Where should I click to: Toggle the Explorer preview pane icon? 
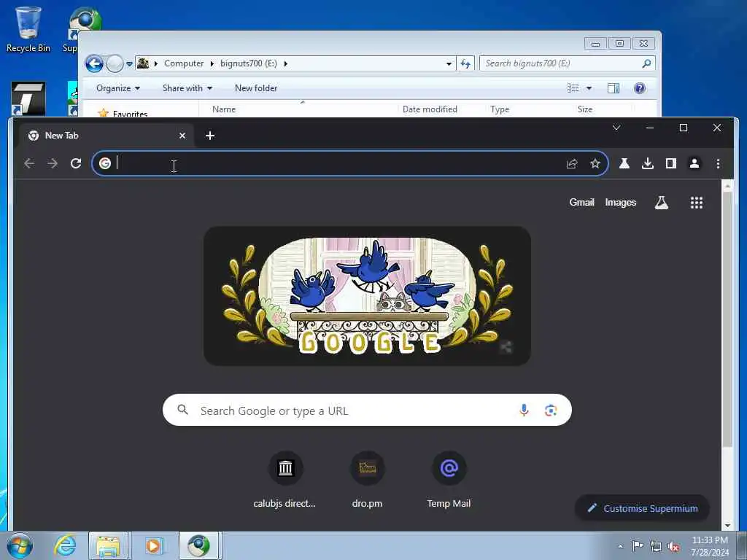click(614, 88)
